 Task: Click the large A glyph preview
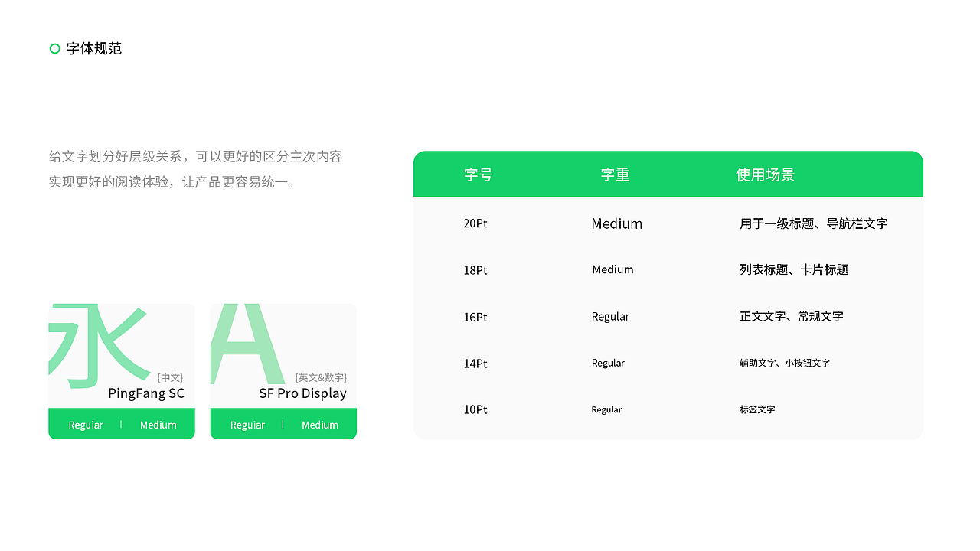tap(247, 344)
